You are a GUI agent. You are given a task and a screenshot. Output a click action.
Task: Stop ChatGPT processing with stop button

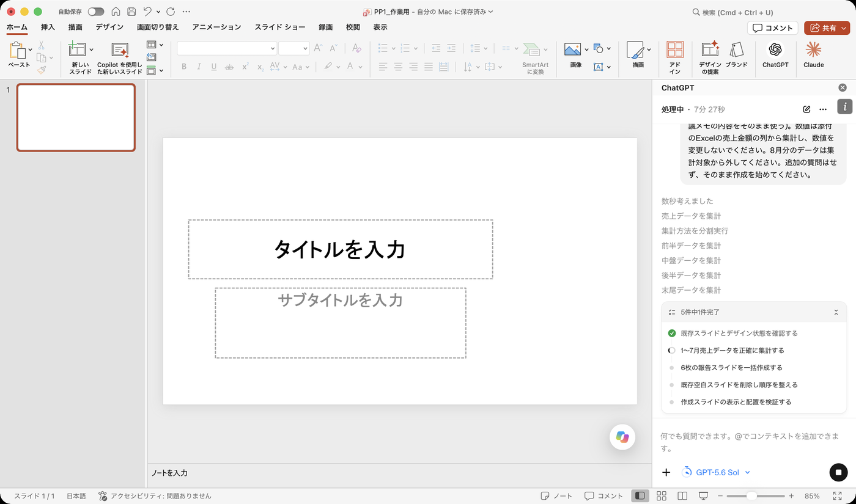click(x=838, y=472)
